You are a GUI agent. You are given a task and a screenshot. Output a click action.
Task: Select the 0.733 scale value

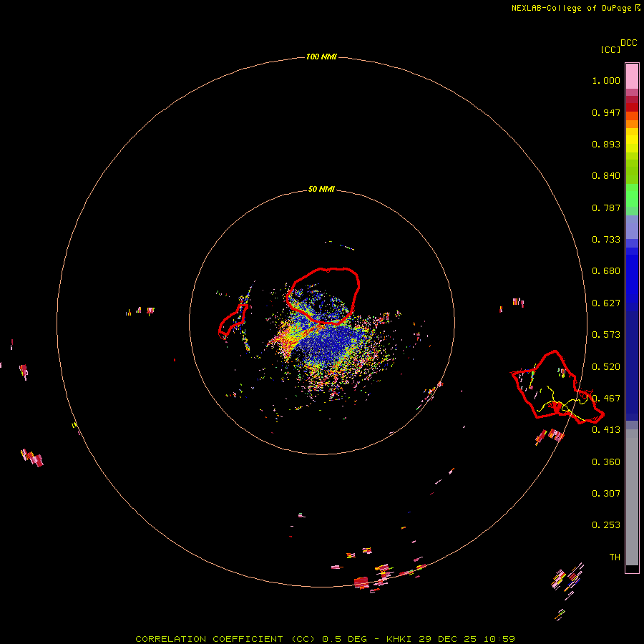tap(606, 240)
